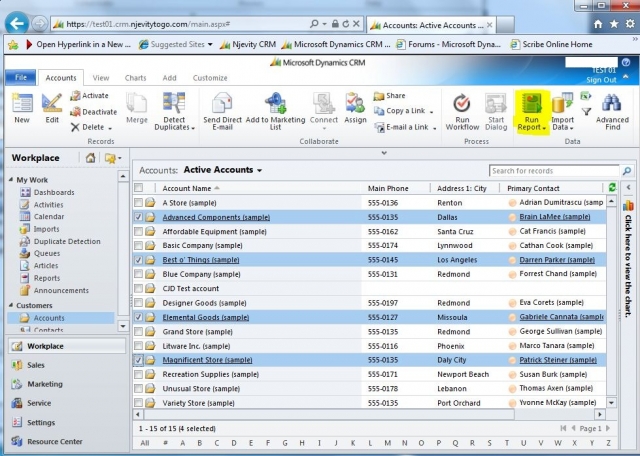Open Advanced Find binoculars icon
This screenshot has height=456, width=640.
[612, 103]
